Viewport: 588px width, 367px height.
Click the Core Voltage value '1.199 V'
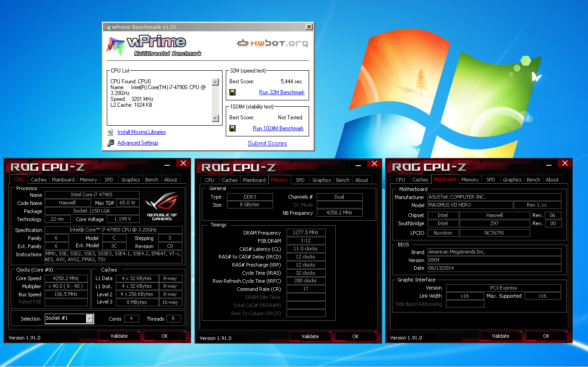tap(123, 219)
